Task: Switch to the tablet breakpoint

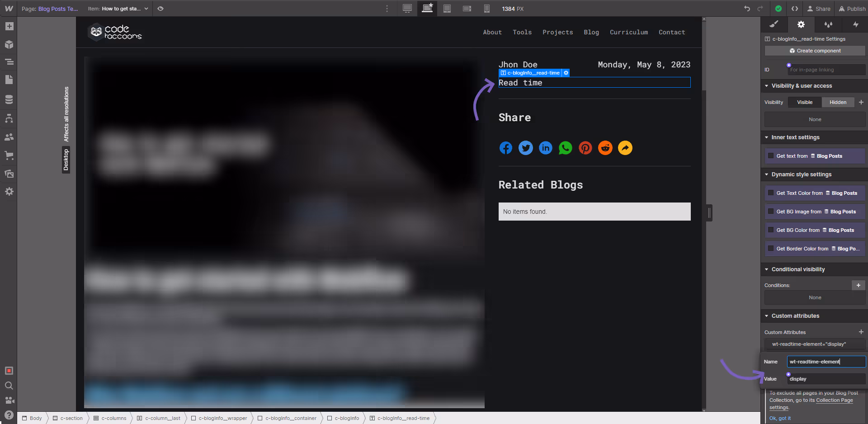Action: coord(447,9)
